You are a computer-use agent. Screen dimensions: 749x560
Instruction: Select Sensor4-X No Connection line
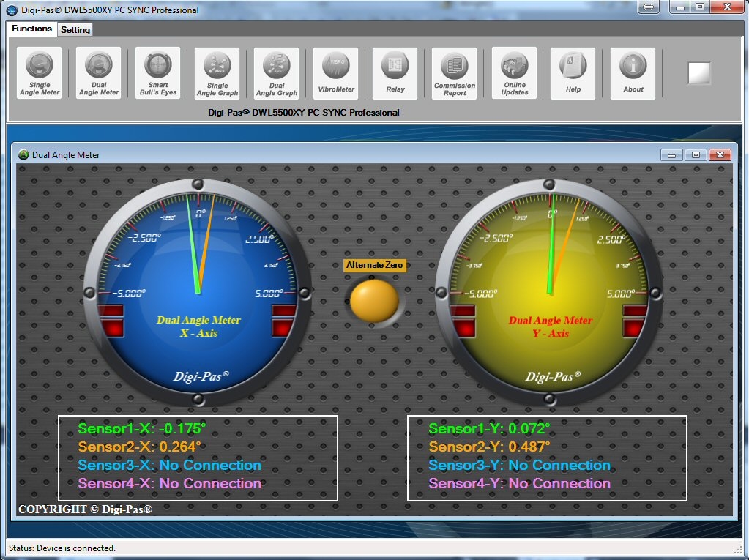click(170, 483)
